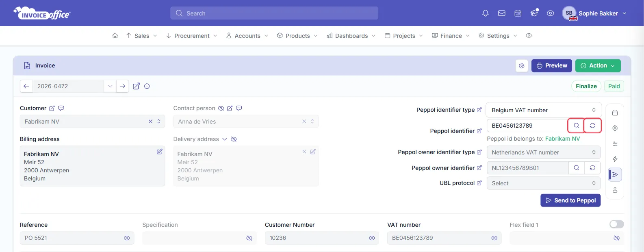644x252 pixels.
Task: Edit the billing address pencil icon
Action: click(160, 152)
